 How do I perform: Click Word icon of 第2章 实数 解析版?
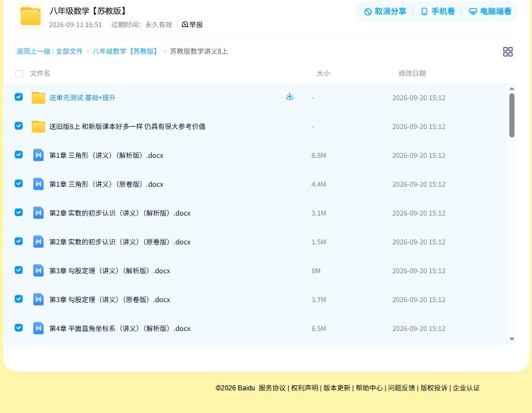point(38,213)
